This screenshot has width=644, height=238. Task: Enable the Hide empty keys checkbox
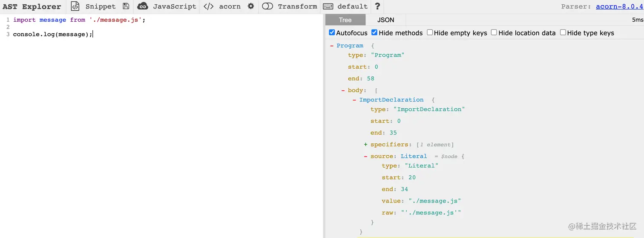coord(430,32)
